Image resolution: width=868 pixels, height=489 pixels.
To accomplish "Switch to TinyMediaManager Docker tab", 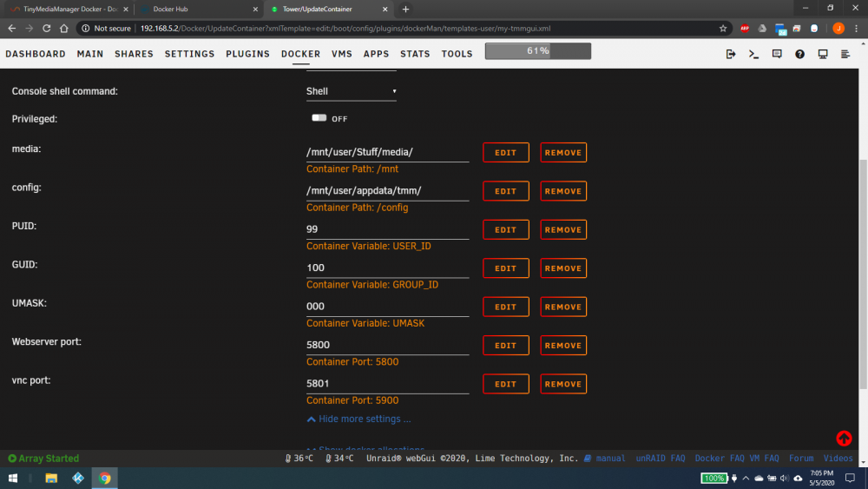I will (69, 9).
